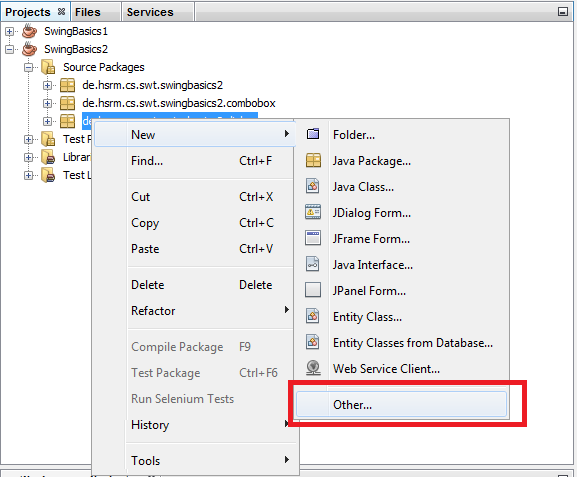Collapse the SwingBasics2 project node
577x477 pixels.
coord(10,49)
